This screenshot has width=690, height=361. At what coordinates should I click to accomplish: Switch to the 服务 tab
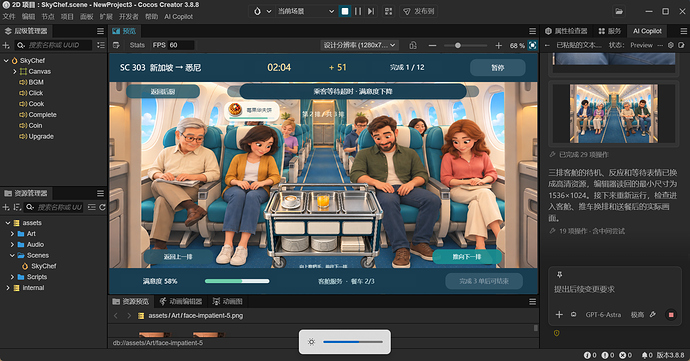609,31
